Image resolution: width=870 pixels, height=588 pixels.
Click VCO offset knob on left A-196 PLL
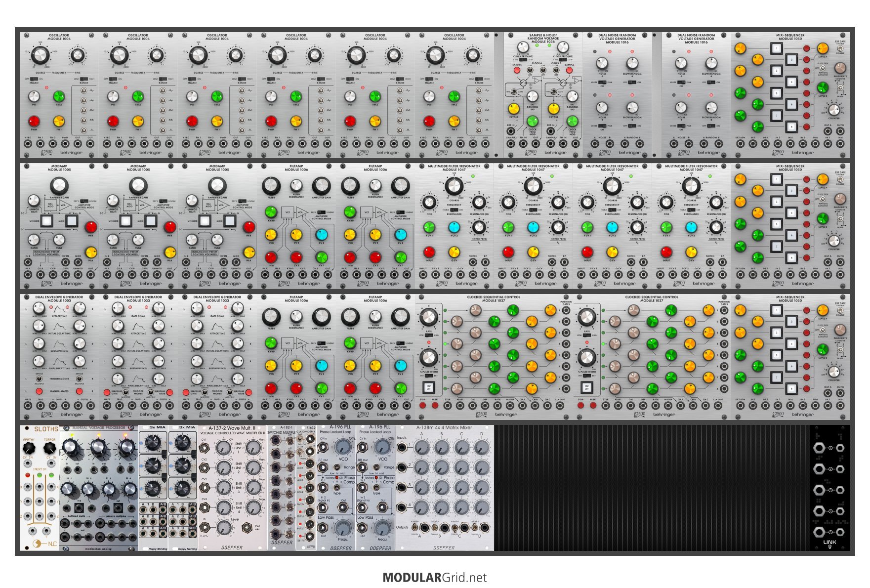point(343,448)
